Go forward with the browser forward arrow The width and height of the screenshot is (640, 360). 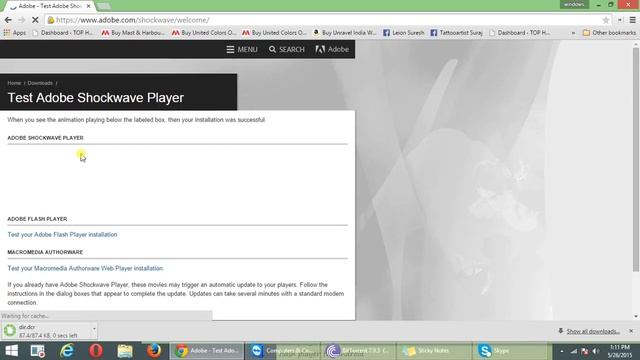pos(22,20)
